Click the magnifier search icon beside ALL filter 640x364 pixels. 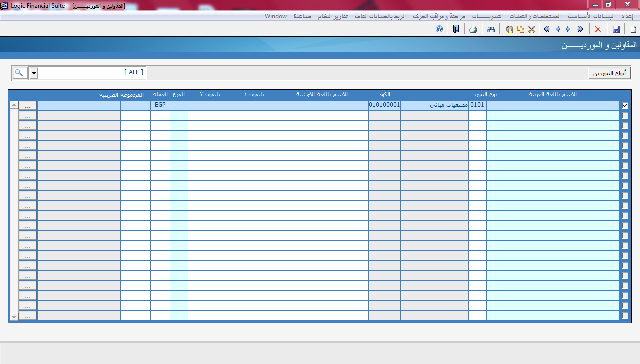click(19, 73)
